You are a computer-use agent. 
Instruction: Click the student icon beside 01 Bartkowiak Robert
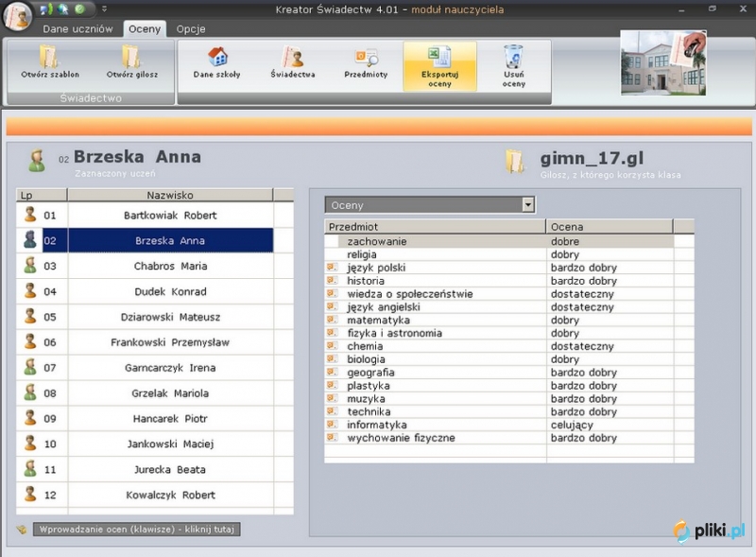pyautogui.click(x=30, y=215)
